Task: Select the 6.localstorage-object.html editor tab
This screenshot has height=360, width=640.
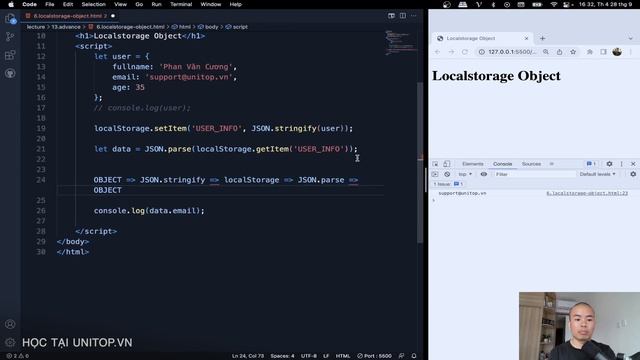Action: click(70, 16)
